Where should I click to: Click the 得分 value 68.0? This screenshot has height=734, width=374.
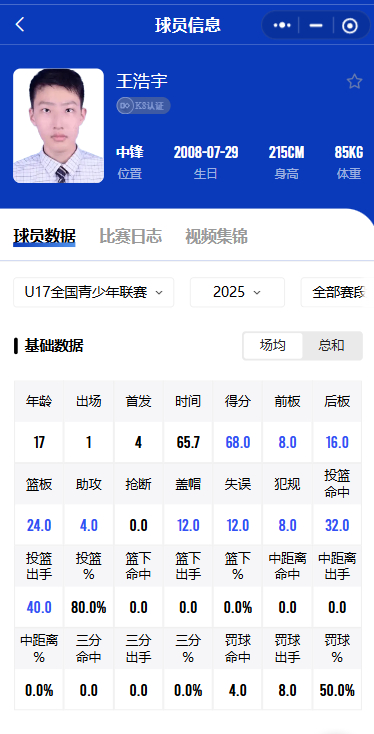click(238, 442)
